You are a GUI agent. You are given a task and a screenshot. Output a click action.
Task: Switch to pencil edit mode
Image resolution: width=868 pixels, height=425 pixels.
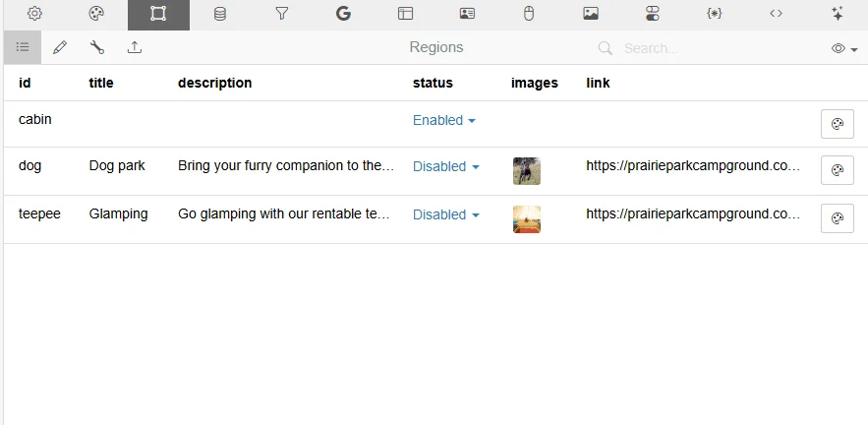point(60,47)
